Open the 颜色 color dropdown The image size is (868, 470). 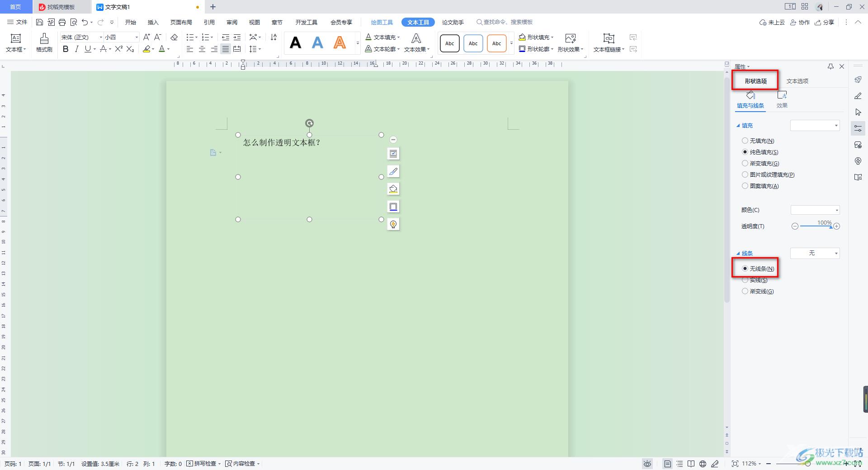(815, 210)
